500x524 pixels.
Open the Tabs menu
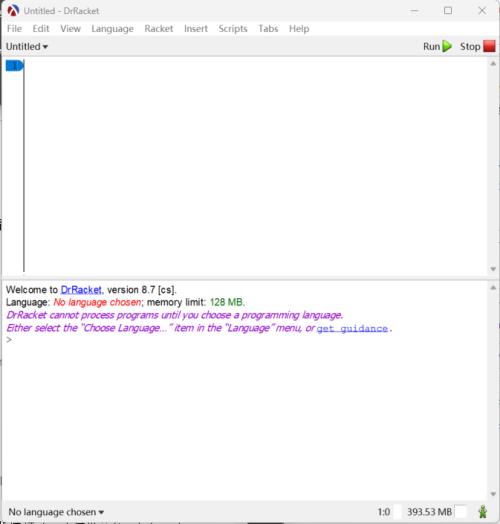pos(268,29)
